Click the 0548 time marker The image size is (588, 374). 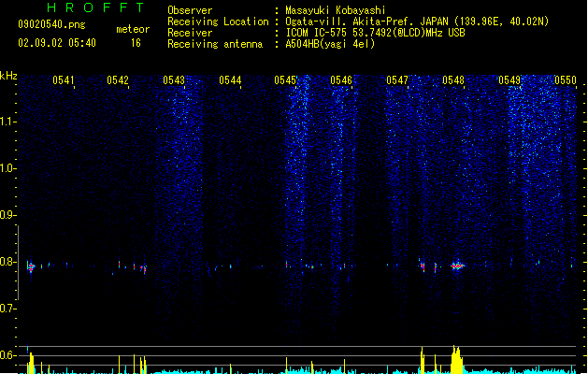pyautogui.click(x=453, y=80)
